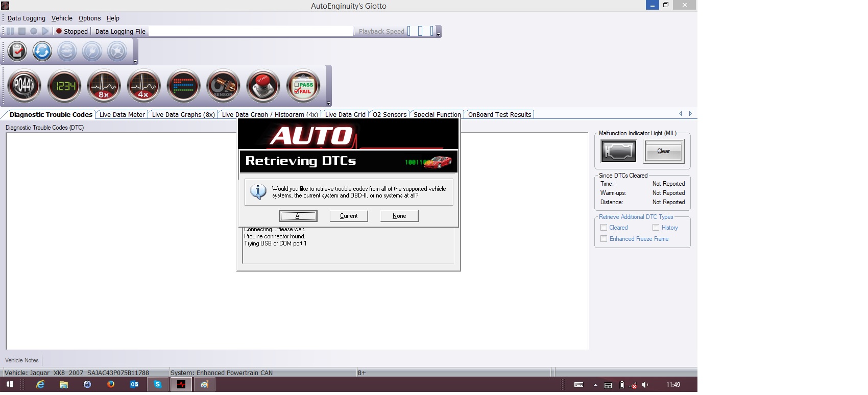Enable the Cleared DTC checkbox
Image resolution: width=868 pixels, height=395 pixels.
click(604, 228)
